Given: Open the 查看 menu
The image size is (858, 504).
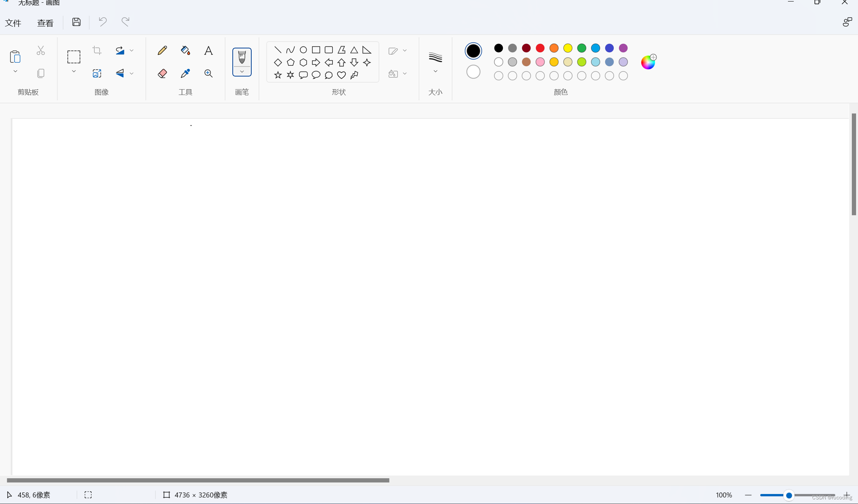Looking at the screenshot, I should click(x=45, y=23).
